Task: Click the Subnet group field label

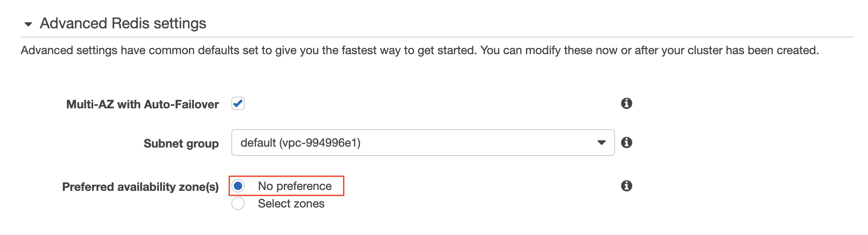Action: (x=181, y=143)
